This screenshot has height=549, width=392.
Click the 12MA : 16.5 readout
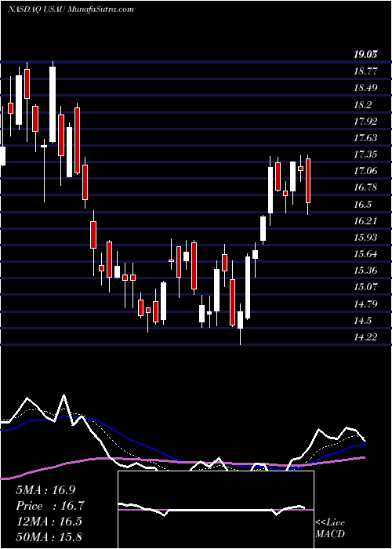click(49, 521)
